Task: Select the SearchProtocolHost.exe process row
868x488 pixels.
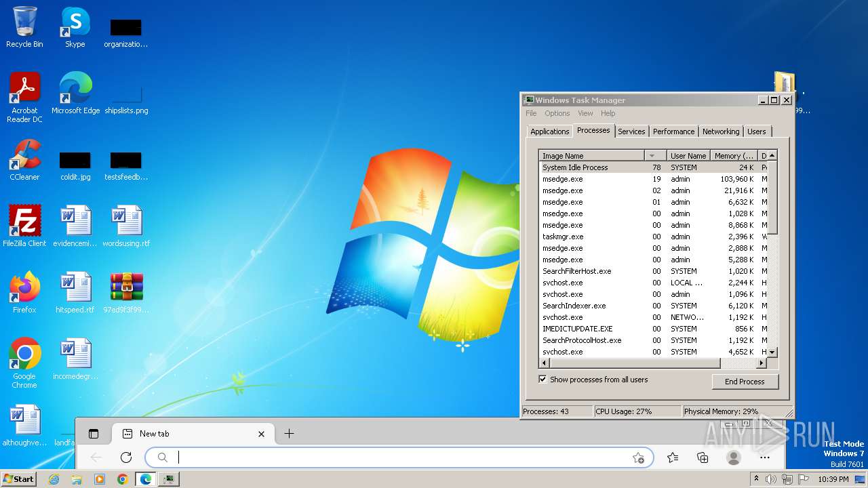Action: pos(653,340)
